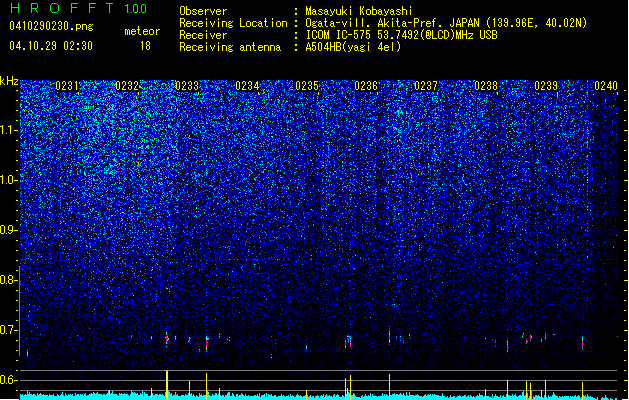Click the 0237 time marker
Viewport: 629px width, 400px height.
(426, 86)
